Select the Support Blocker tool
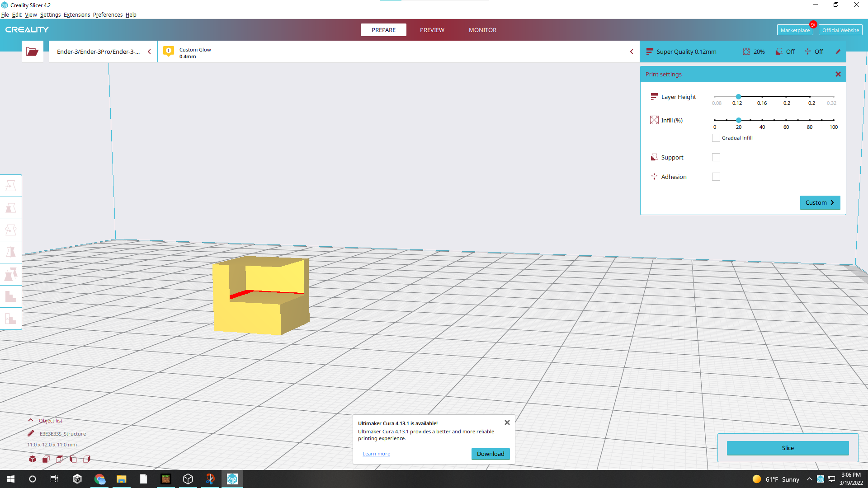868x488 pixels. point(11,319)
